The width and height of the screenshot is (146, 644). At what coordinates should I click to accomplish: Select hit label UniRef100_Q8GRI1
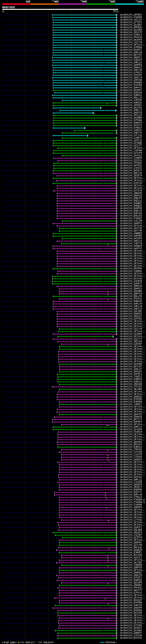[131, 58]
